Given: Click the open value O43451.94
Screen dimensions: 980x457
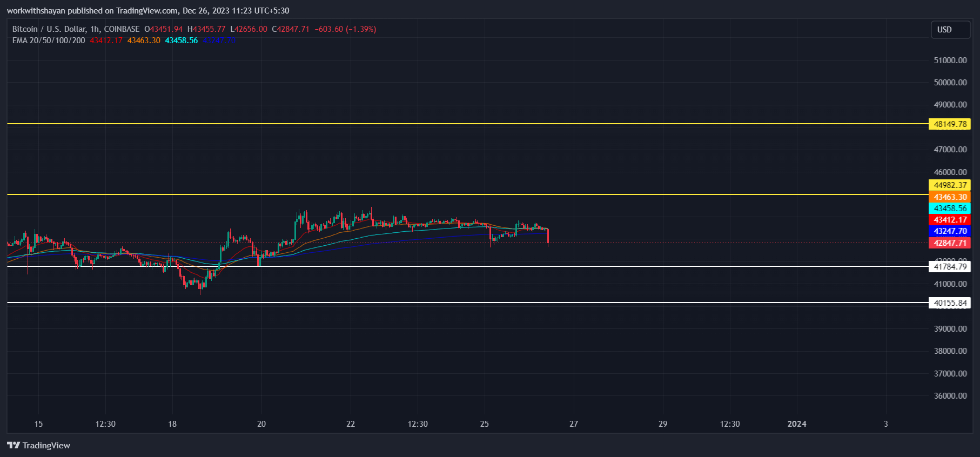Looking at the screenshot, I should pyautogui.click(x=163, y=29).
